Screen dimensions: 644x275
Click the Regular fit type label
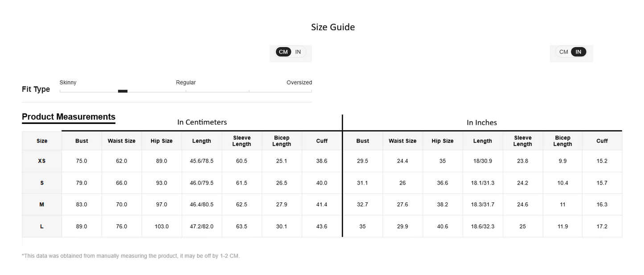click(x=186, y=82)
